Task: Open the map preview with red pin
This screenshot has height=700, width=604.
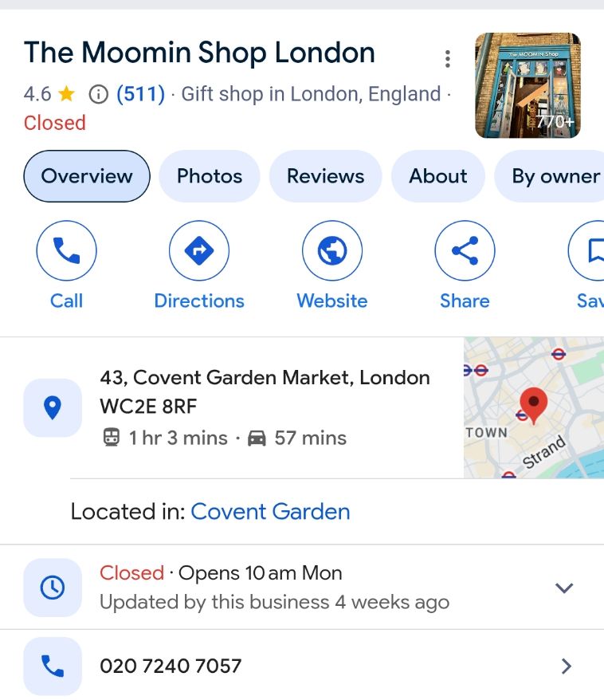Action: coord(534,407)
